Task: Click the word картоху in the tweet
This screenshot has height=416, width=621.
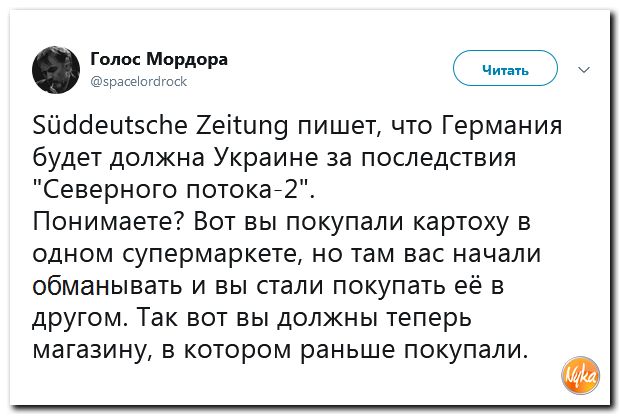Action: click(461, 222)
